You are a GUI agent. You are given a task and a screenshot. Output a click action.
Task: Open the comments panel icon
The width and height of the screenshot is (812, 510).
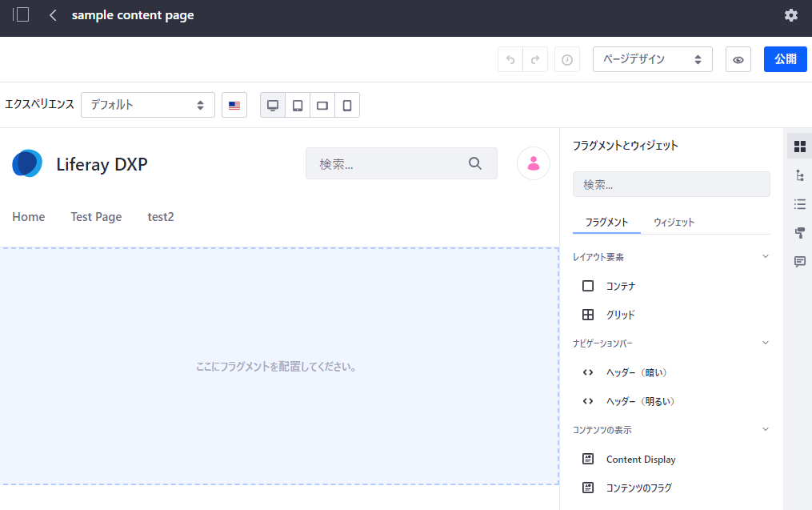[x=799, y=262]
